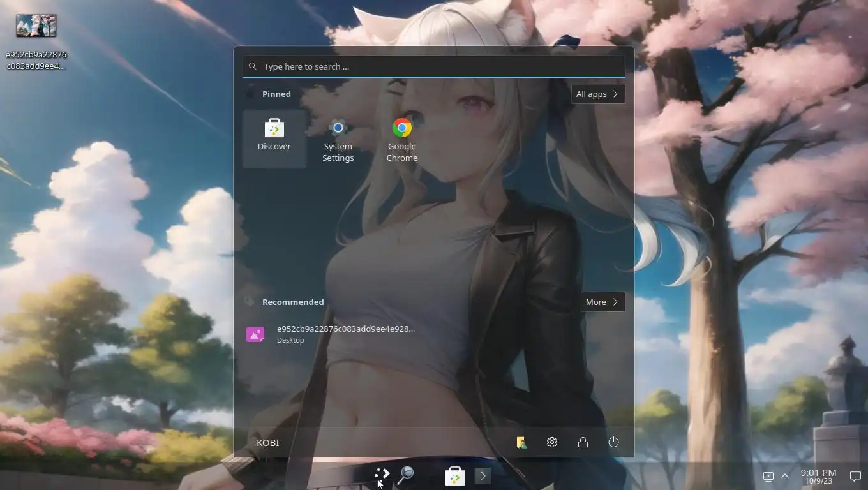Show hidden system tray icons
Image resolution: width=868 pixels, height=490 pixels.
pyautogui.click(x=785, y=476)
